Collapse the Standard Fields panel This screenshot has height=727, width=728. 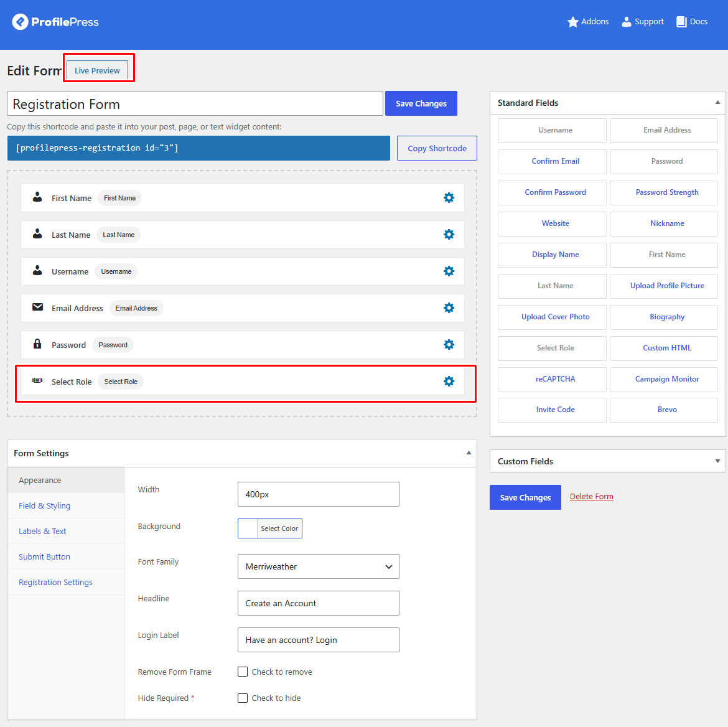(717, 103)
